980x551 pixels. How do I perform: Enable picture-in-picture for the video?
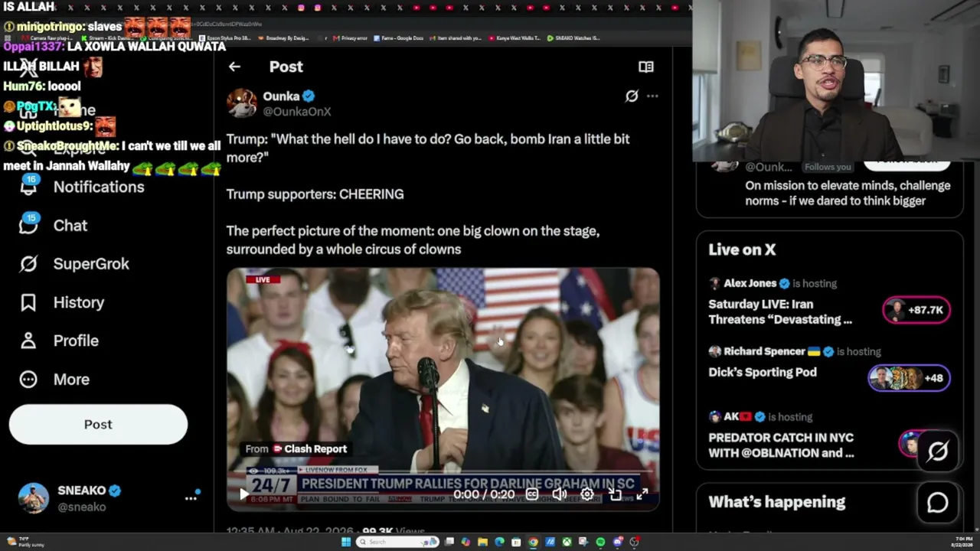click(615, 494)
